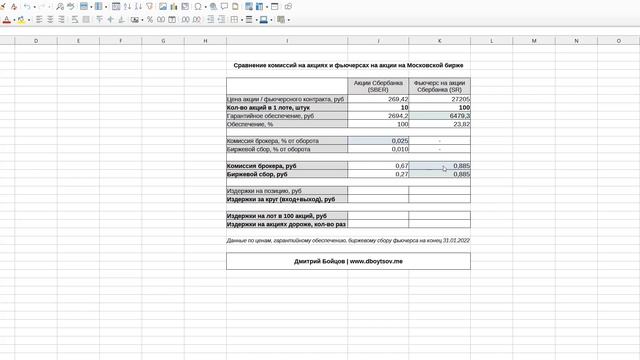Click the Center Horizontally icon
The height and width of the screenshot is (360, 640).
pos(50,20)
